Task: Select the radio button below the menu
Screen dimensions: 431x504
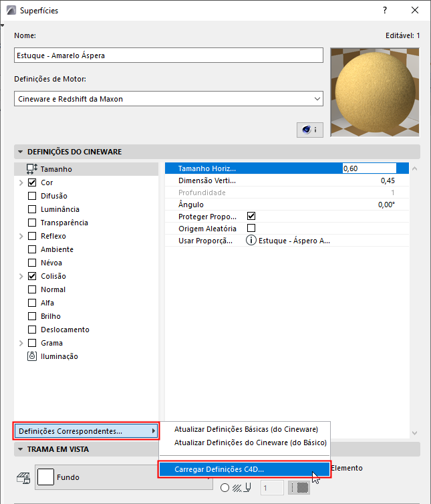Action: [x=225, y=488]
